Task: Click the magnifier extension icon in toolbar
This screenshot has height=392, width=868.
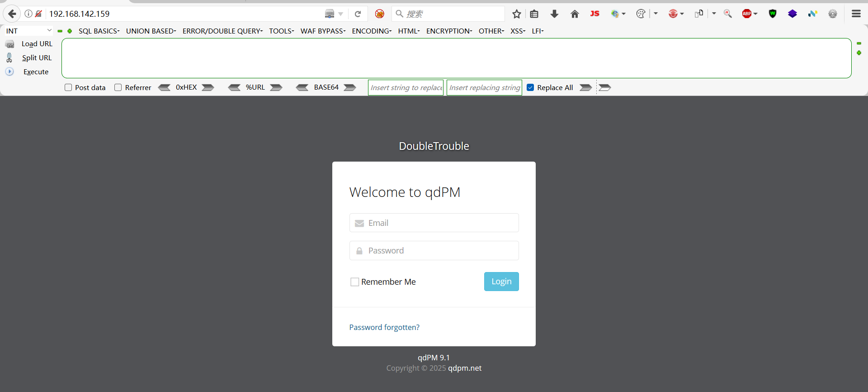Action: (x=728, y=14)
